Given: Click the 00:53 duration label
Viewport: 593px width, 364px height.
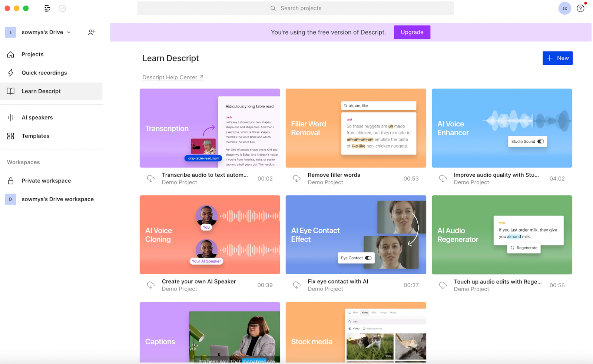Looking at the screenshot, I should (411, 179).
